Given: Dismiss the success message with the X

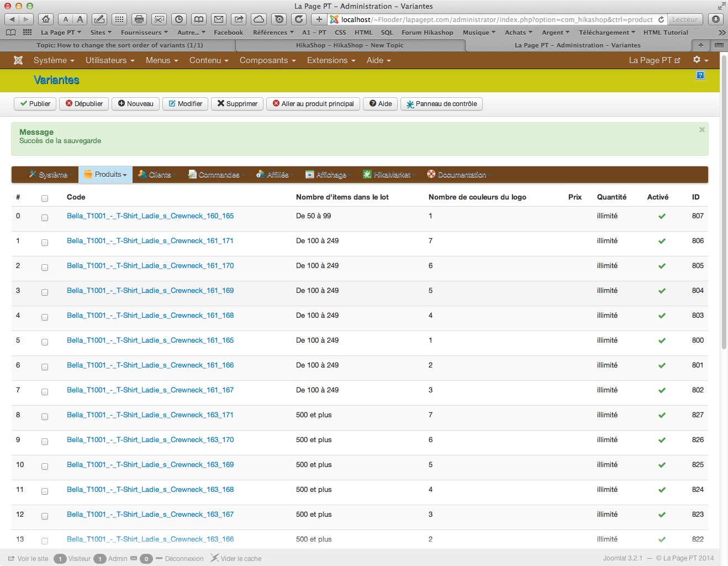Looking at the screenshot, I should pos(702,130).
